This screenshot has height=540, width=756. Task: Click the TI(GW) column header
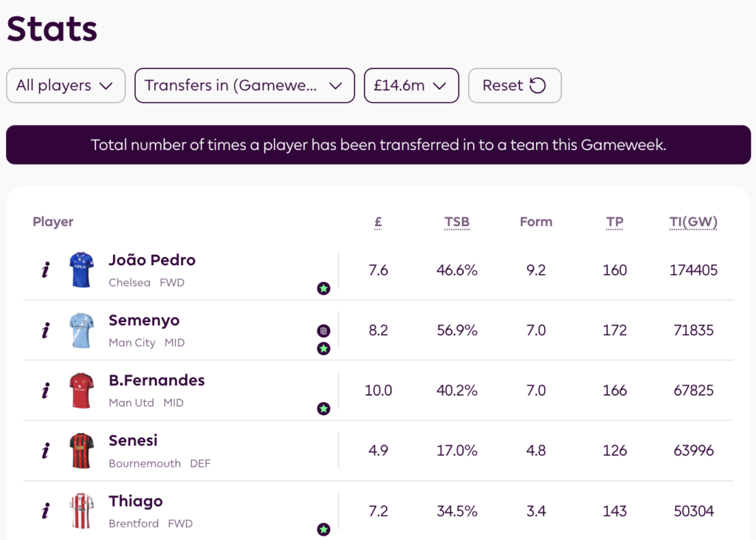[693, 222]
